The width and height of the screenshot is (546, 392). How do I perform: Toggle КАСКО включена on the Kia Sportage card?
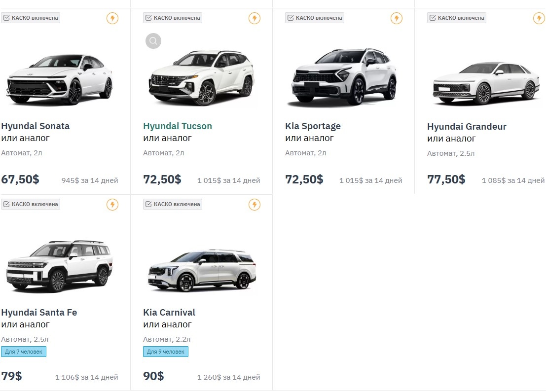click(x=314, y=17)
